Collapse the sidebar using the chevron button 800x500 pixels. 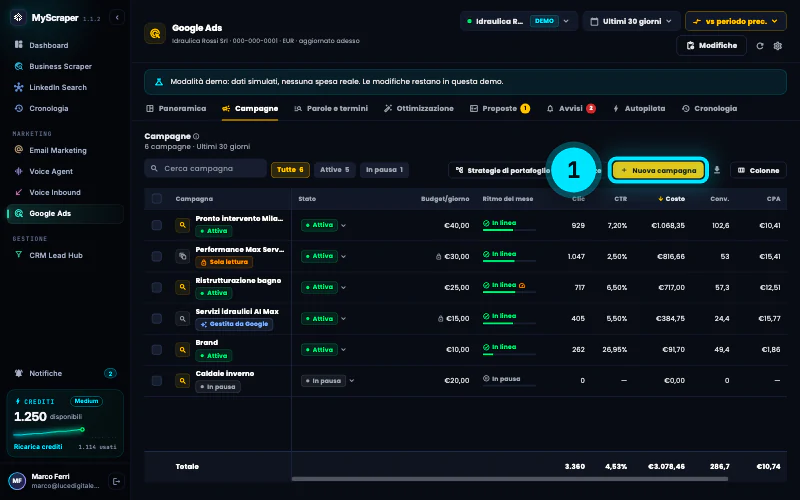coord(117,17)
